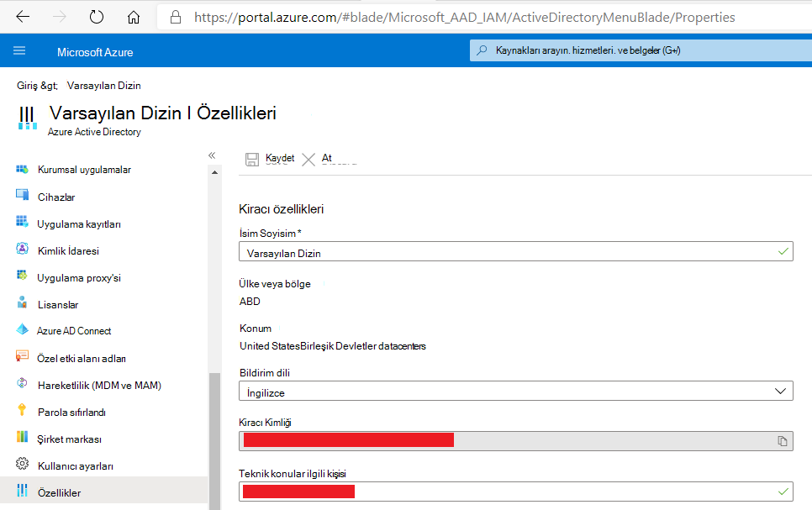This screenshot has height=510, width=812.
Task: Click the sidebar scrollbar thumb
Action: click(214, 440)
